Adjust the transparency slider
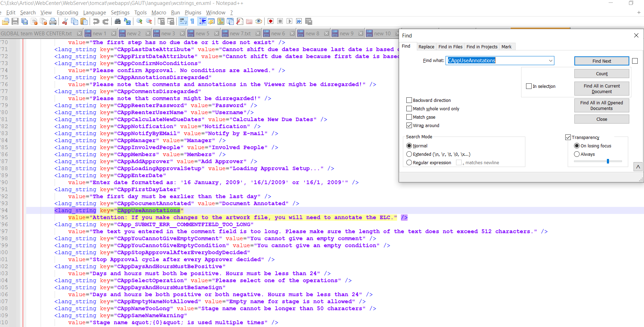This screenshot has height=327, width=644. (x=608, y=161)
